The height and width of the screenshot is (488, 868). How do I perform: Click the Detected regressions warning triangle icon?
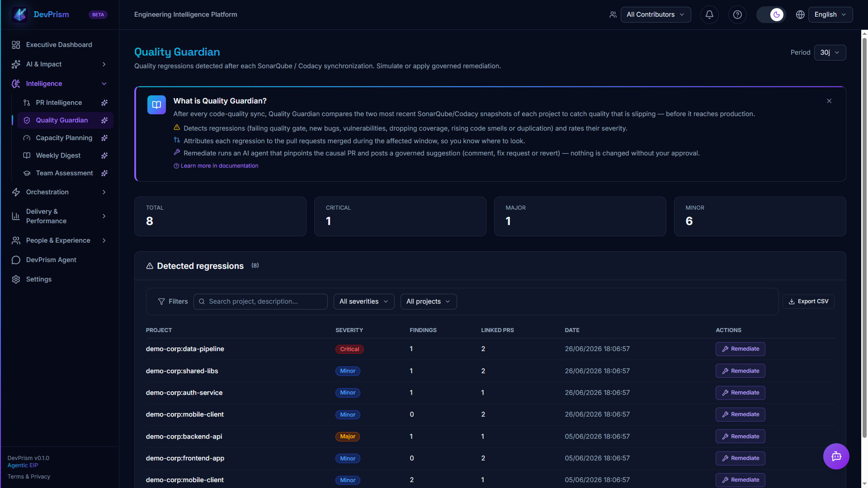(x=150, y=266)
